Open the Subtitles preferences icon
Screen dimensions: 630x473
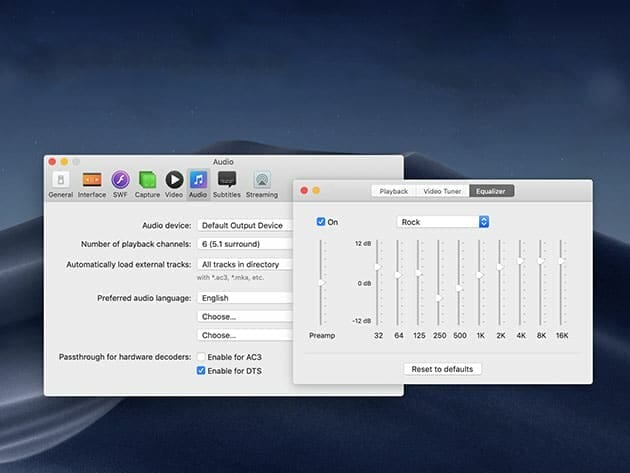click(227, 183)
